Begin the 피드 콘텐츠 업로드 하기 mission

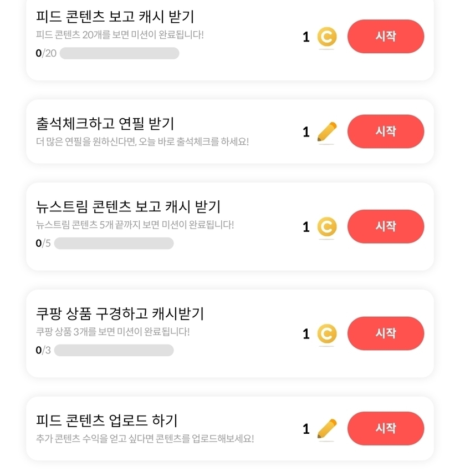coord(385,428)
